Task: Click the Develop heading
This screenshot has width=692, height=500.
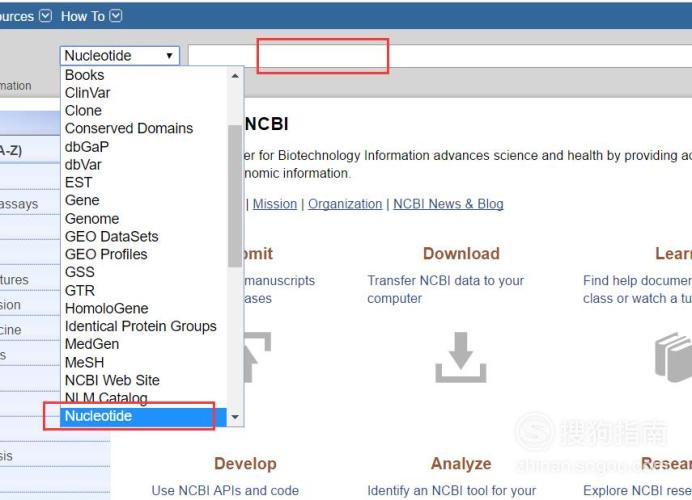Action: tap(245, 464)
